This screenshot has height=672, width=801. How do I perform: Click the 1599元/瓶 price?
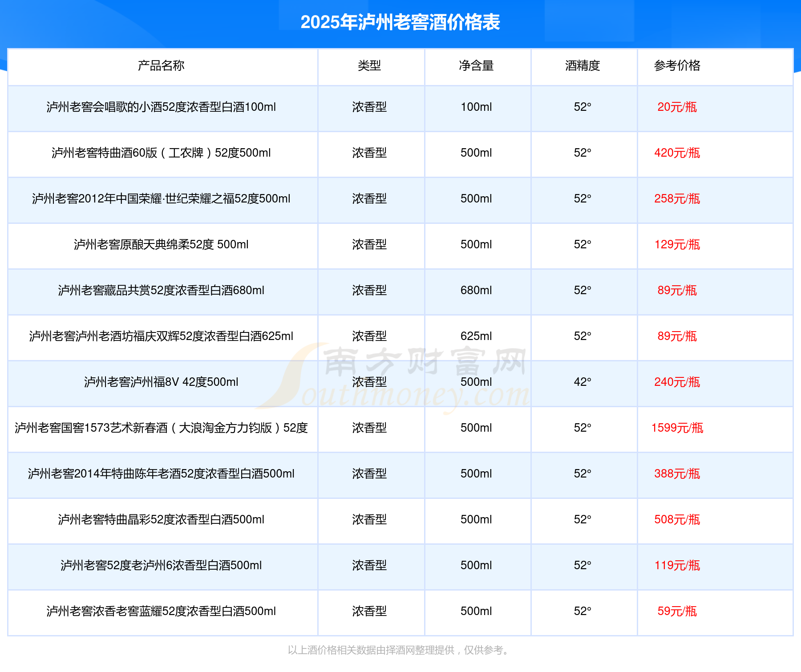coord(677,428)
